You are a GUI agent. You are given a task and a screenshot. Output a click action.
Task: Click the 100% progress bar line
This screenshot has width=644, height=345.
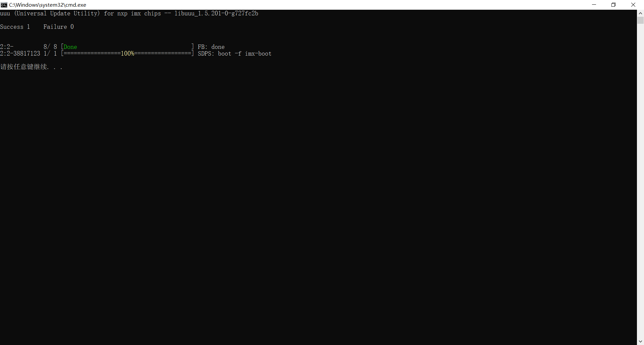(127, 54)
